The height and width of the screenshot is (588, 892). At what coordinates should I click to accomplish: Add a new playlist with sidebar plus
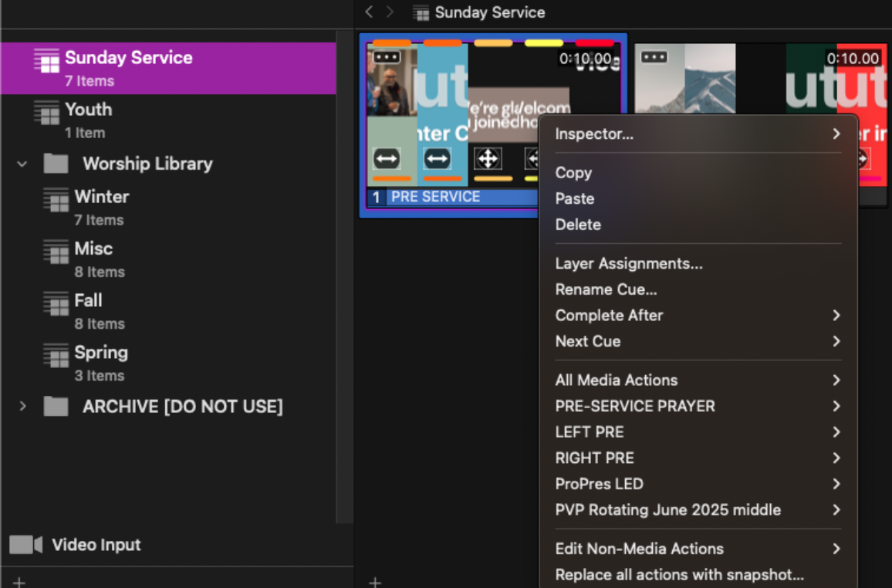pos(19,582)
